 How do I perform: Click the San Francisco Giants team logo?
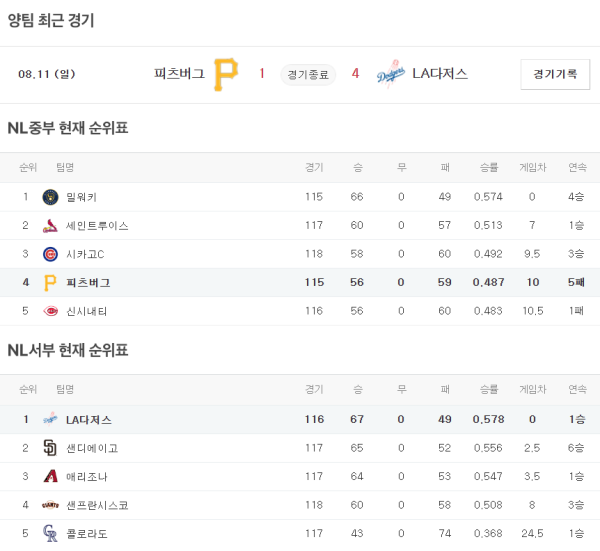click(50, 505)
